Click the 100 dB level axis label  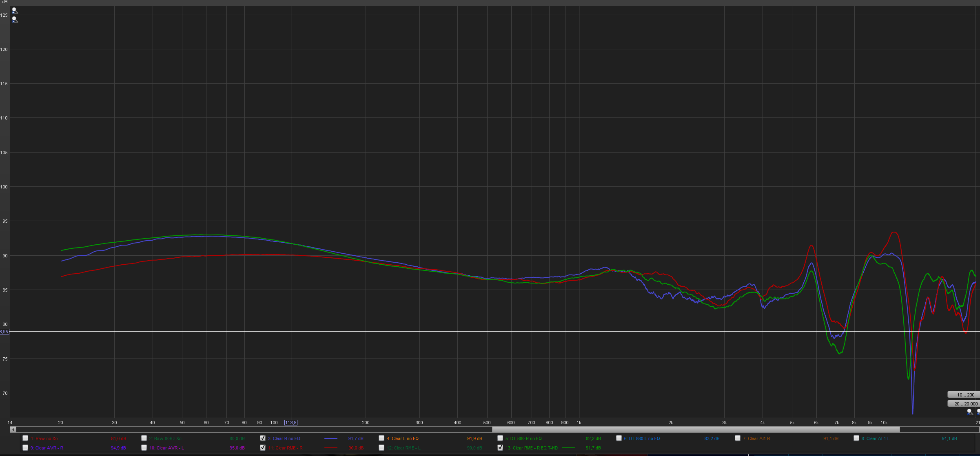click(4, 187)
